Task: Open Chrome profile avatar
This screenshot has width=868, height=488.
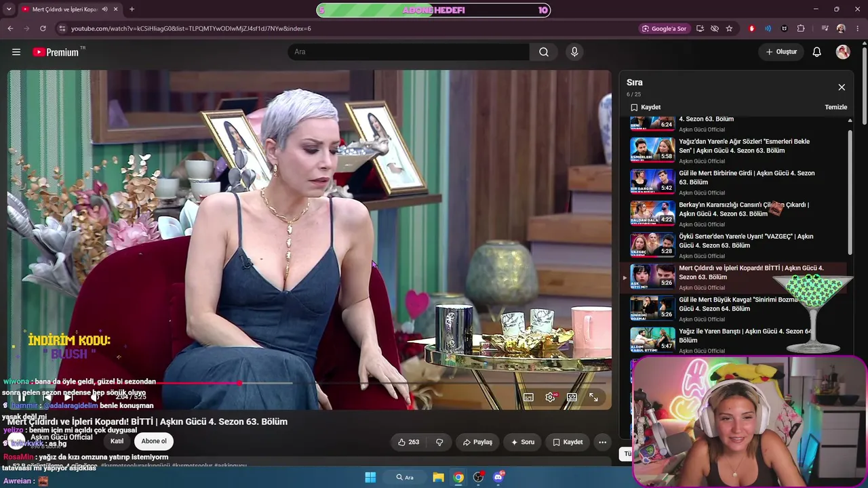Action: coord(841,28)
